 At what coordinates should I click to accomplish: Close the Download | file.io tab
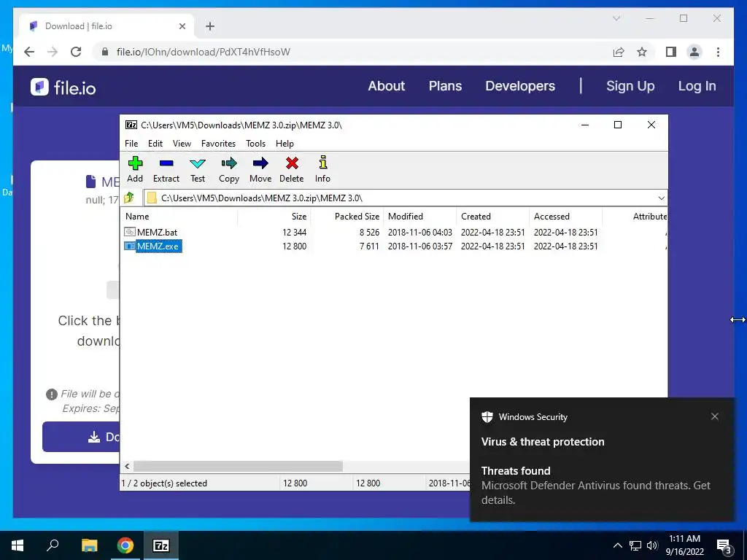[182, 26]
